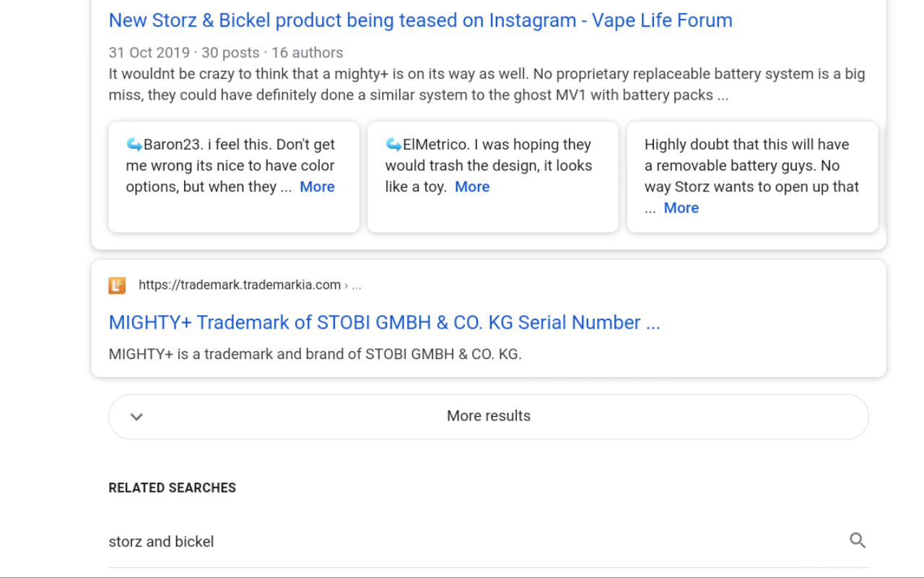Screen dimensions: 924x578
Task: Open MIGHTY+ Trademark of STOBI GMBH result
Action: (x=384, y=322)
